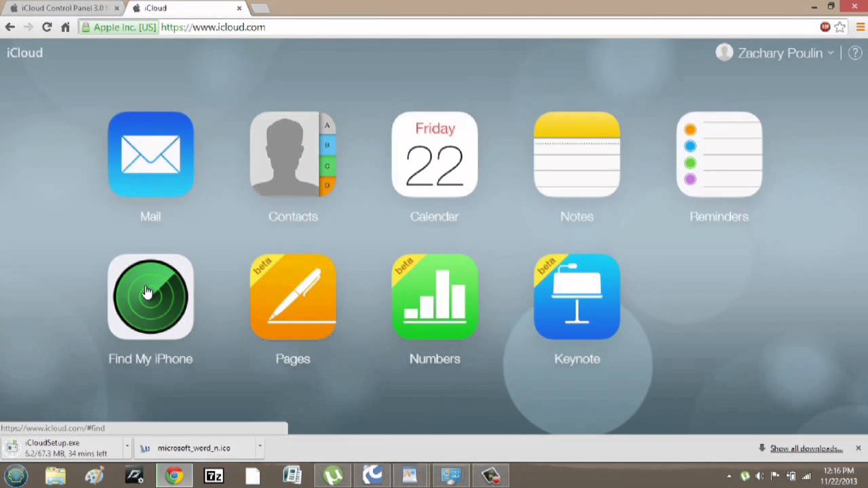868x488 pixels.
Task: Click the iCloud logo text
Action: (24, 53)
